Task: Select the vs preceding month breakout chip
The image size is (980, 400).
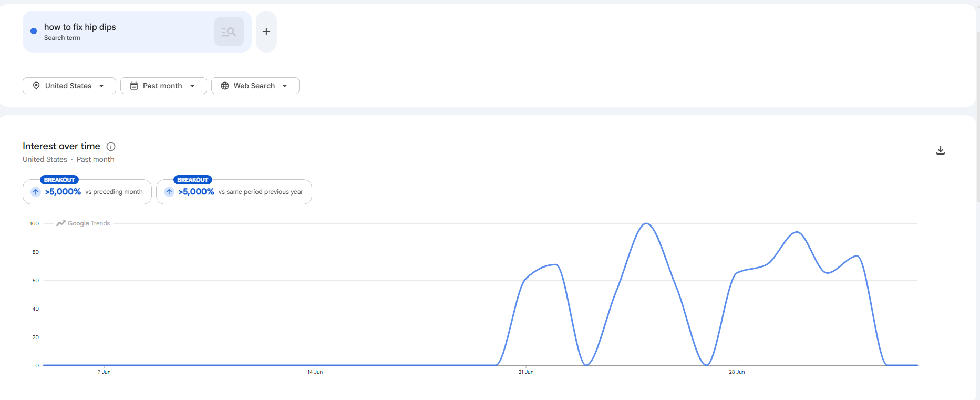Action: pos(87,192)
